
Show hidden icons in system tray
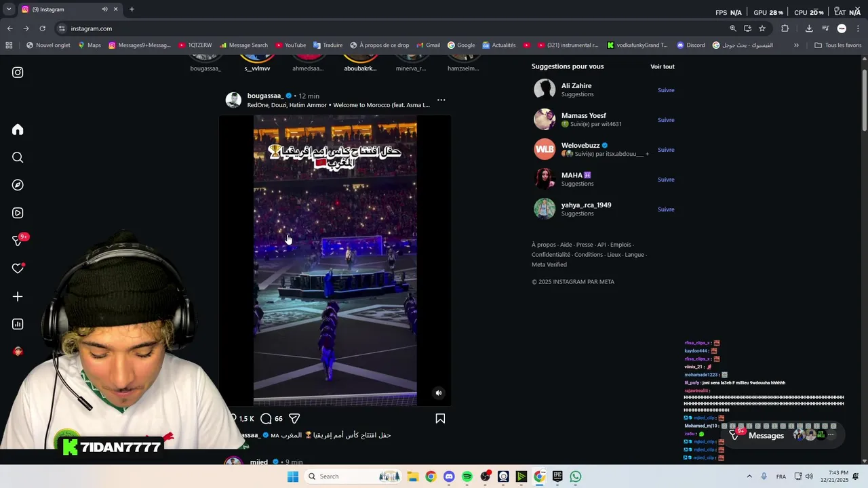click(749, 476)
